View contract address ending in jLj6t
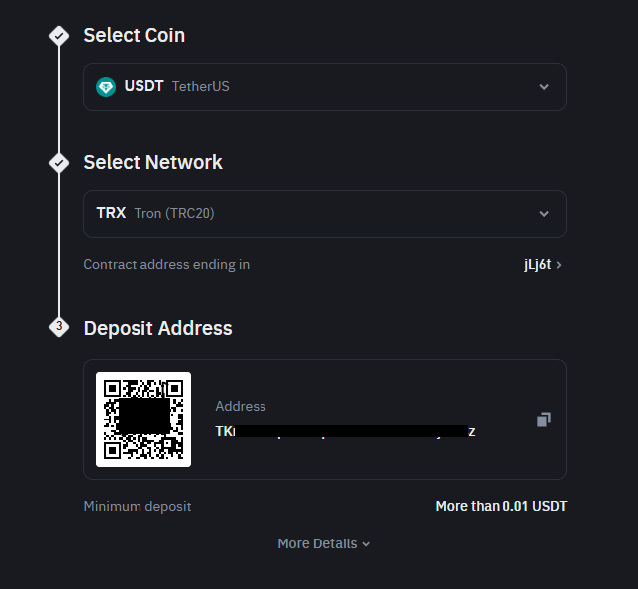Viewport: 638px width, 589px height. 536,265
